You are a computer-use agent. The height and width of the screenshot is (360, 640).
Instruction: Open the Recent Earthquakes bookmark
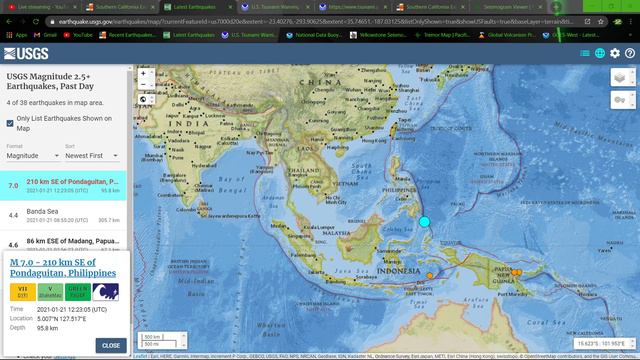[127, 35]
